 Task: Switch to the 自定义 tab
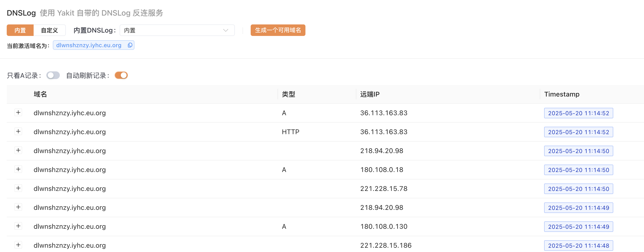tap(49, 30)
